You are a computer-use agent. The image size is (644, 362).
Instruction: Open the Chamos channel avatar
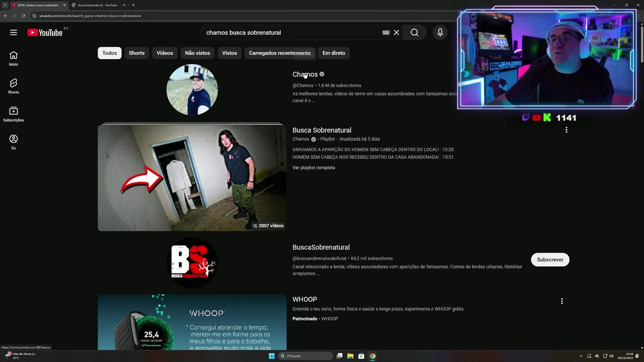(x=192, y=89)
